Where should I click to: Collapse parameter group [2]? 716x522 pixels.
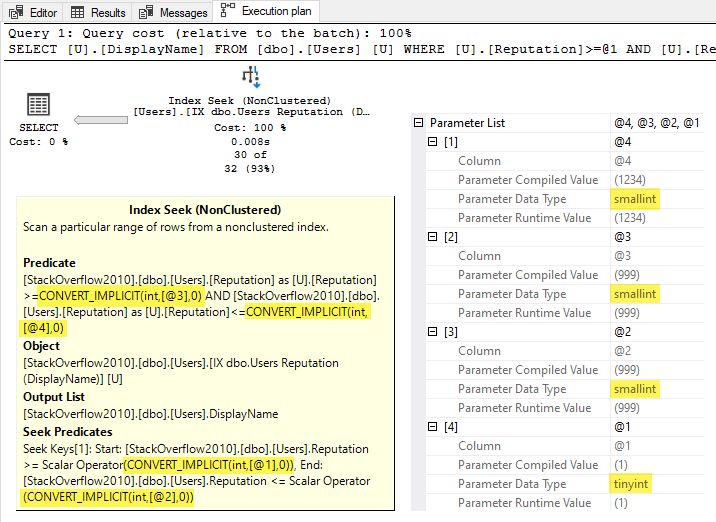pyautogui.click(x=432, y=237)
